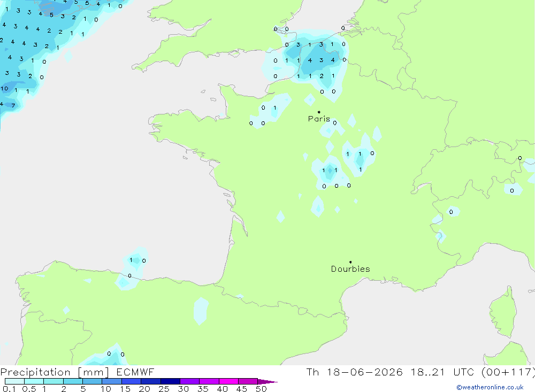The image size is (535, 392).
Task: Click the forecast offset '(00+117)' text
Action: tap(508, 372)
